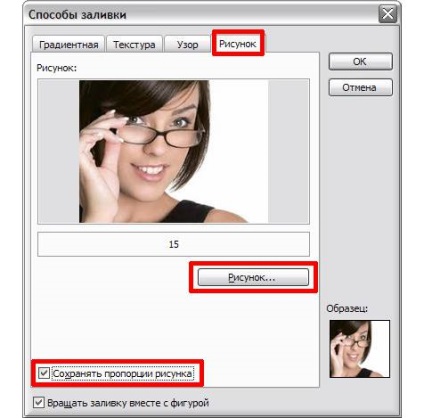Image resolution: width=424 pixels, height=418 pixels.
Task: Activate the Рисунок tab
Action: pos(238,43)
